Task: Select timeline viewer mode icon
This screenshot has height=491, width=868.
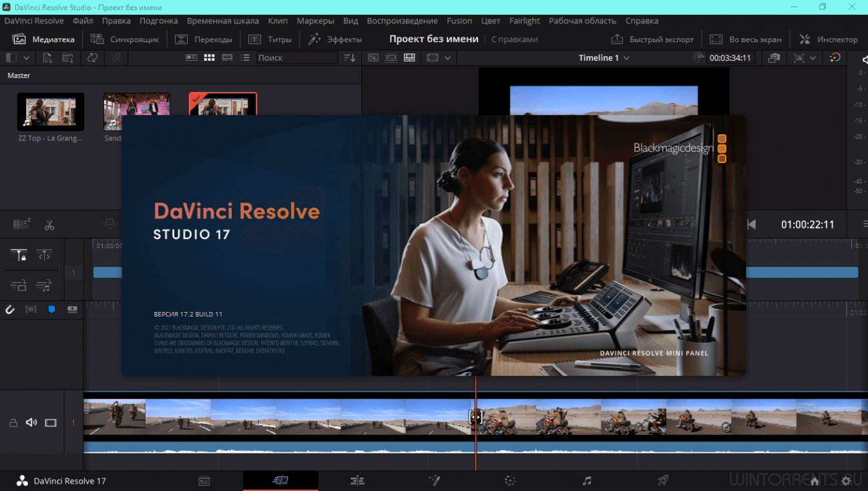Action: tap(409, 58)
